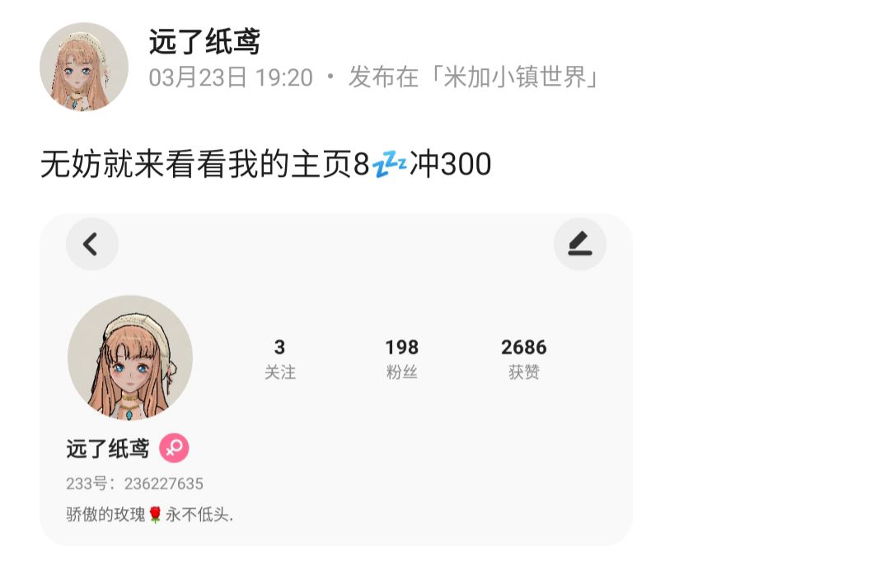Image resolution: width=890 pixels, height=588 pixels.
Task: View the large profile avatar picture
Action: coord(130,357)
